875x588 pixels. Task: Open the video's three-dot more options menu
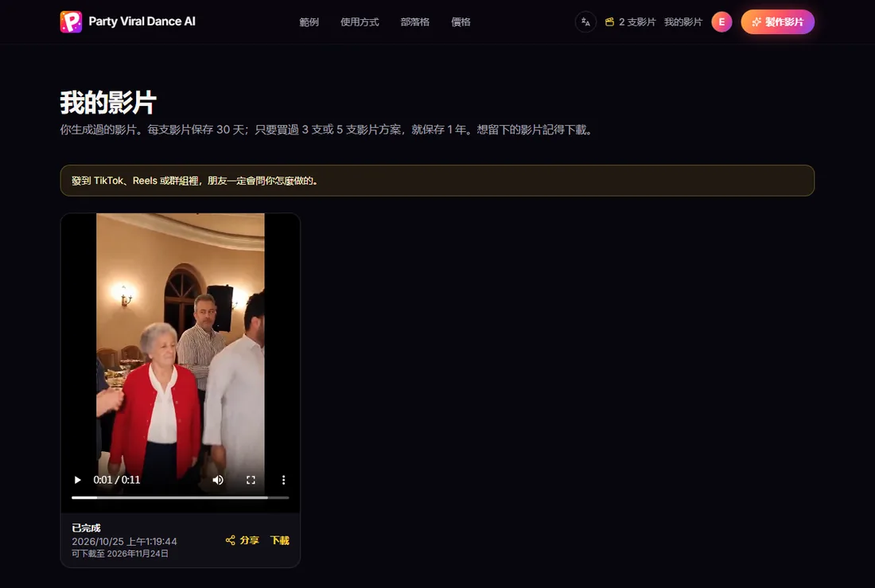283,480
